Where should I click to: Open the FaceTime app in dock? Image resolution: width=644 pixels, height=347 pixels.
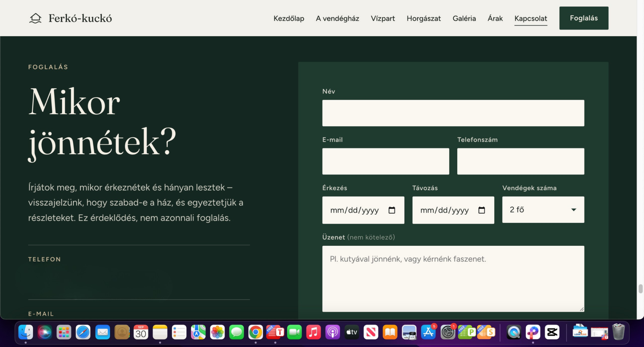coord(294,332)
